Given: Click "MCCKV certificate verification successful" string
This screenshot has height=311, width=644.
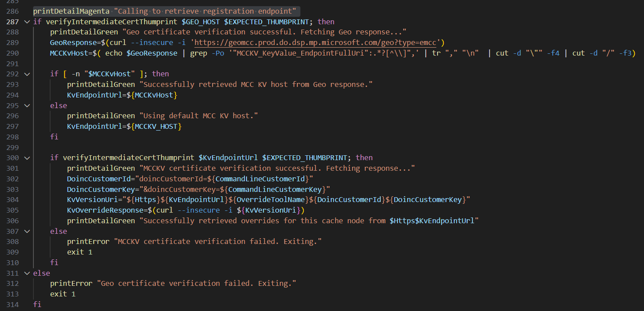Looking at the screenshot, I should 277,168.
